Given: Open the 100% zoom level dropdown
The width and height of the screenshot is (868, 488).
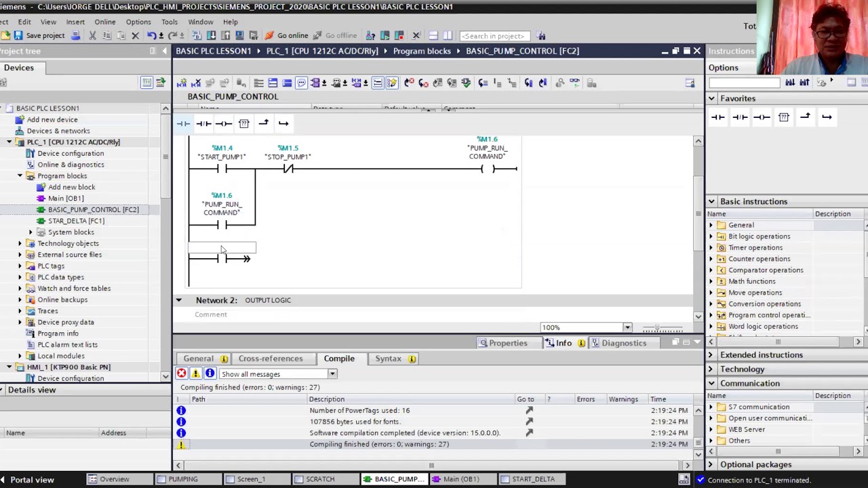Looking at the screenshot, I should click(x=627, y=327).
